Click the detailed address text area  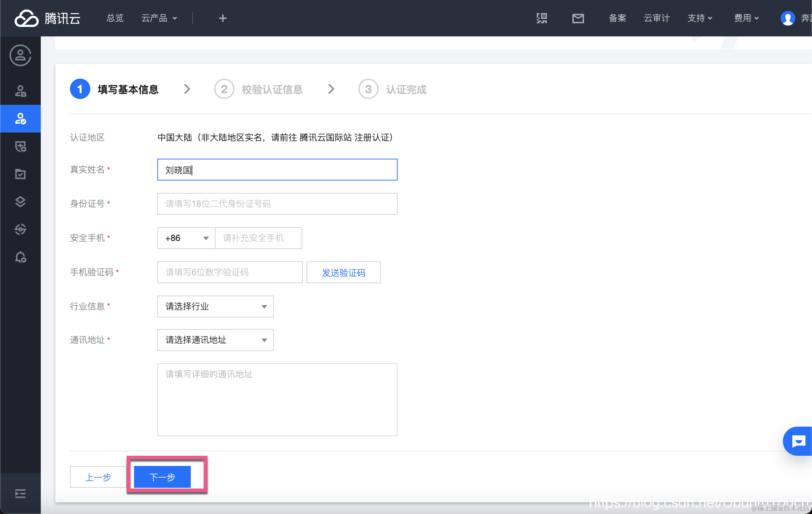(x=277, y=399)
